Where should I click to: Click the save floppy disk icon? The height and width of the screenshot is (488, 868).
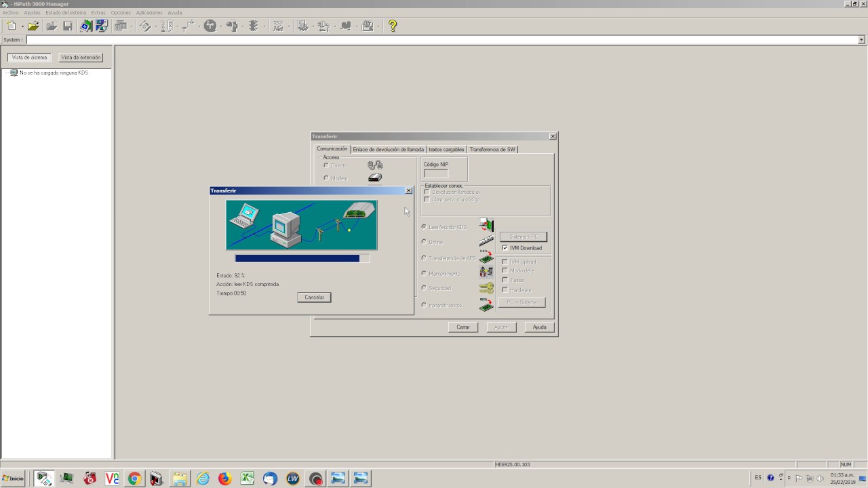click(68, 26)
